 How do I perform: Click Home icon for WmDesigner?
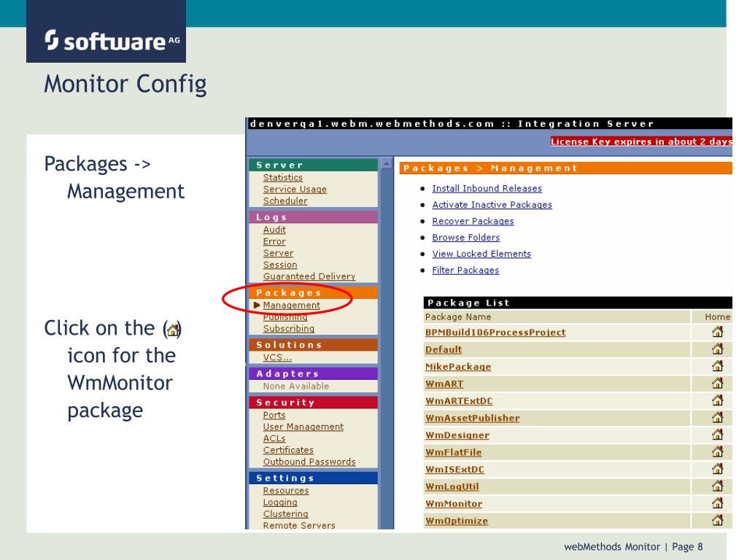pos(718,435)
